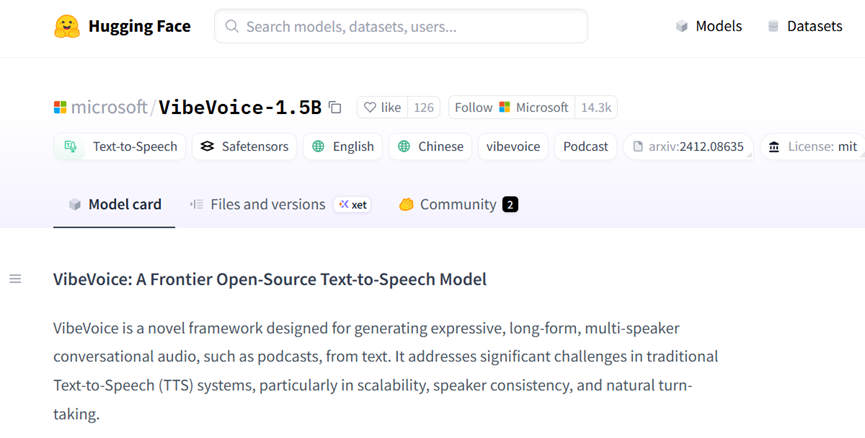Click the Models cube icon
The width and height of the screenshot is (865, 438).
[x=682, y=26]
